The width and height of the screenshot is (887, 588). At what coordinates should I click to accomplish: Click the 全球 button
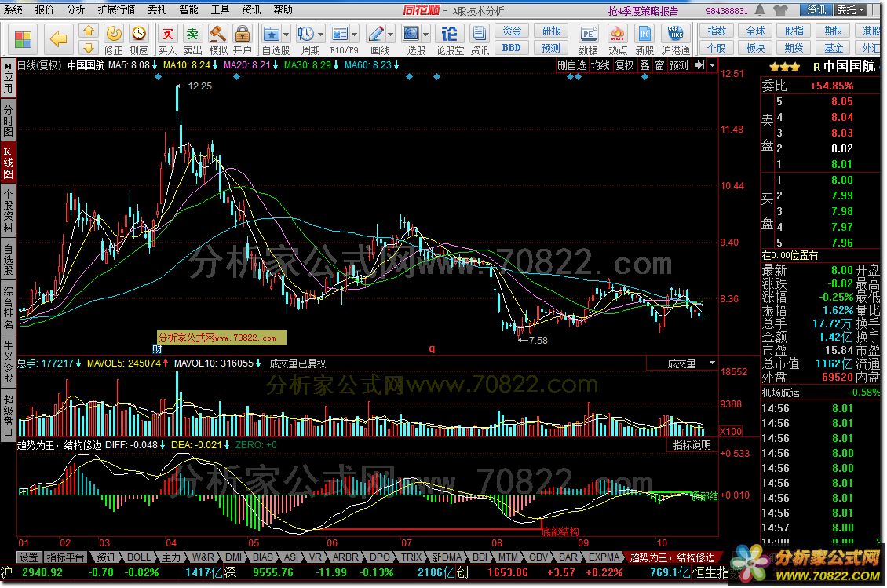755,31
